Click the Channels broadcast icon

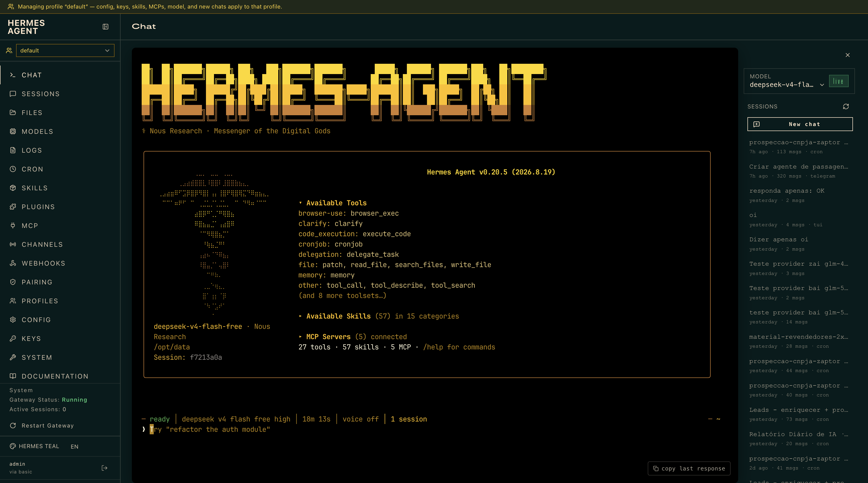[13, 245]
